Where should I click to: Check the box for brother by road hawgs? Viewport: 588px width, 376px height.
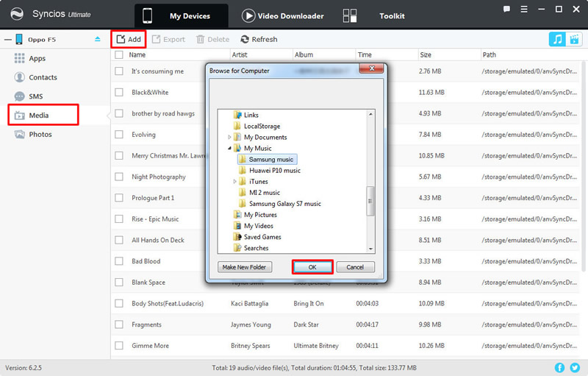click(119, 113)
